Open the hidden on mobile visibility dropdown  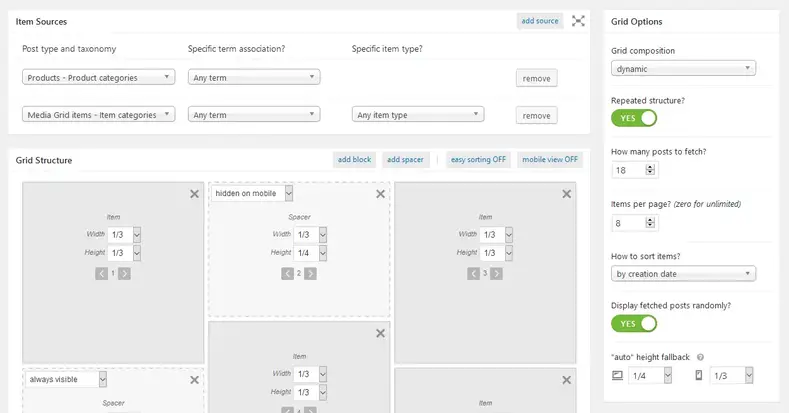click(252, 193)
